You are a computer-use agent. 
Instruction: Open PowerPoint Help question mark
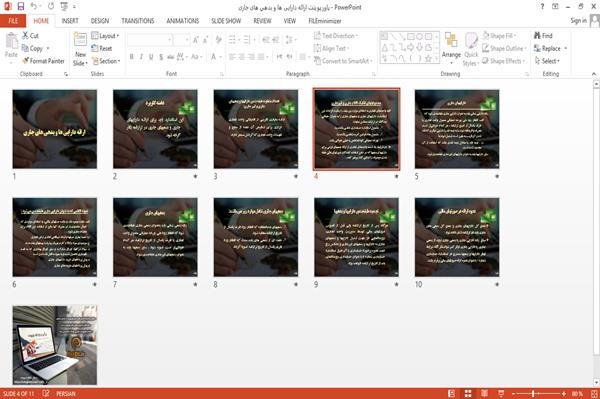pos(542,7)
